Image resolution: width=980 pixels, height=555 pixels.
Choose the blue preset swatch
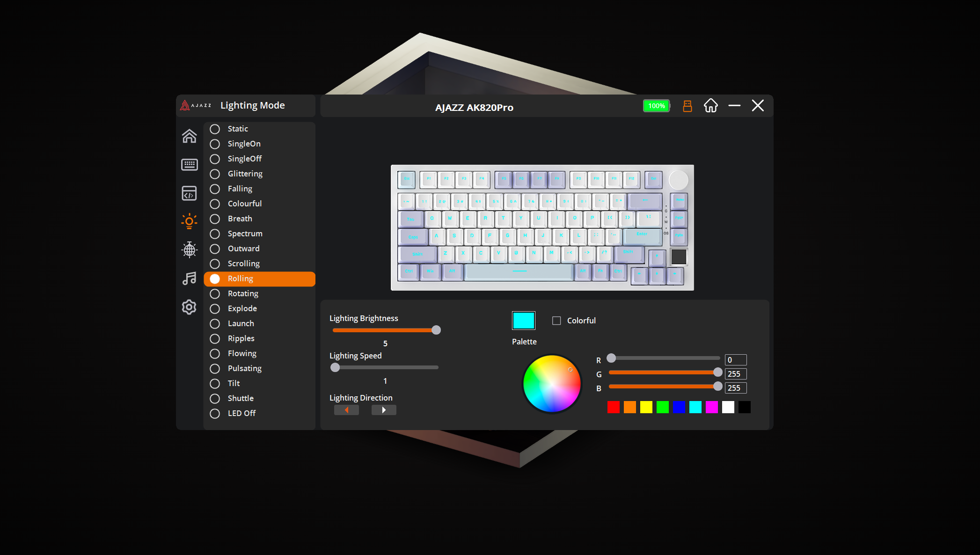pos(679,407)
